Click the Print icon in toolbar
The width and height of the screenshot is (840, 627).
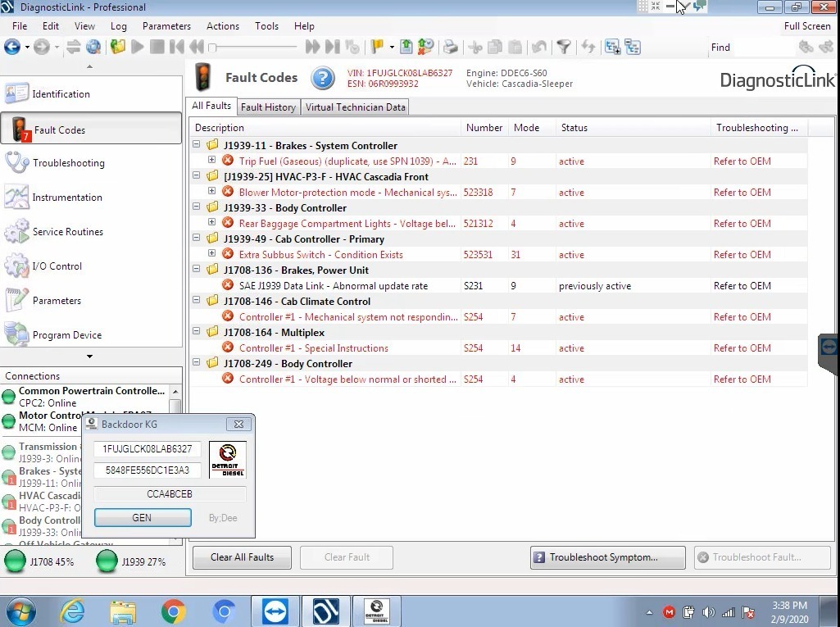coord(451,48)
